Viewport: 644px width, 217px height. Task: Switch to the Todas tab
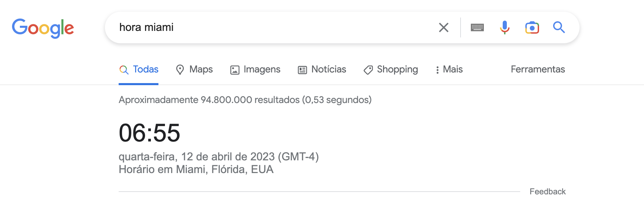(139, 69)
